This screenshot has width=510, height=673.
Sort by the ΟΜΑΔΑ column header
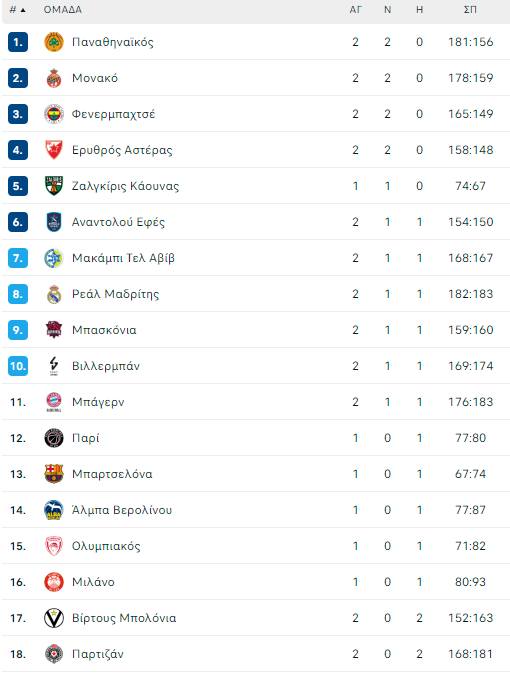63,10
